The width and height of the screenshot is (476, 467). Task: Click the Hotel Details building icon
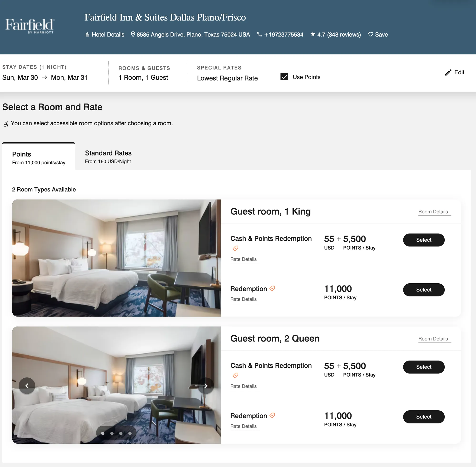(x=87, y=34)
